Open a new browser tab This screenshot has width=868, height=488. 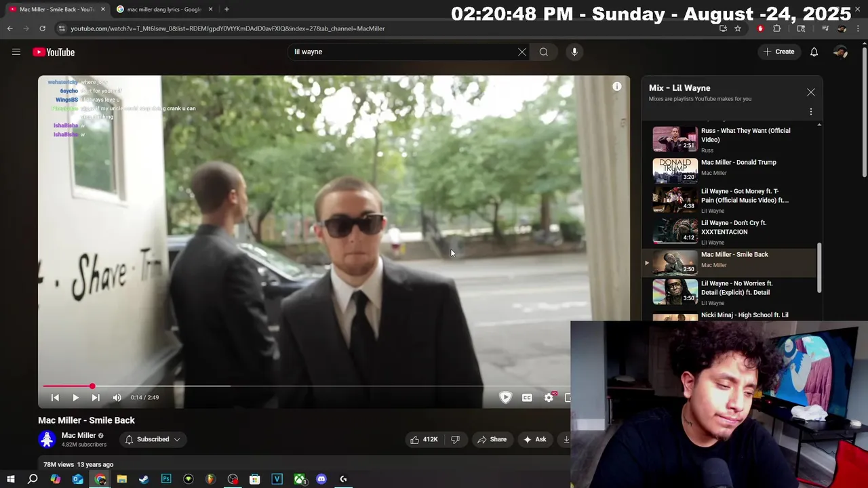226,9
